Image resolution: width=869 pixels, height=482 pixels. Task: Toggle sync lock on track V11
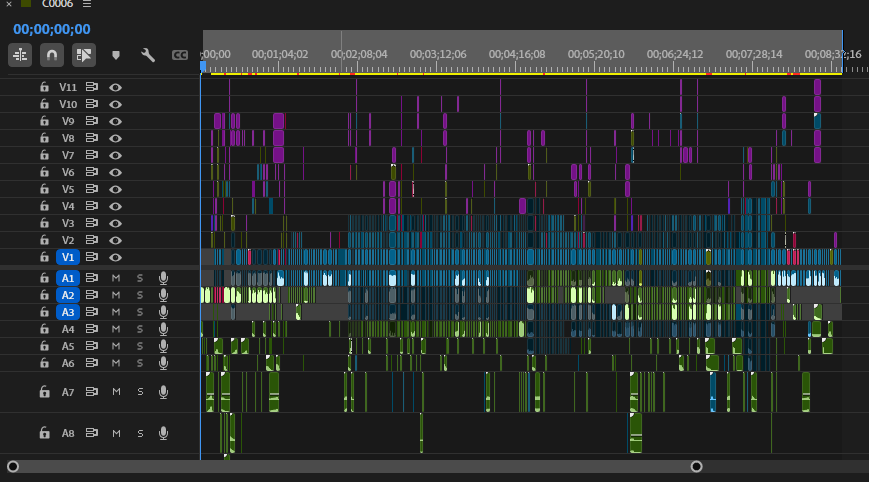click(91, 87)
